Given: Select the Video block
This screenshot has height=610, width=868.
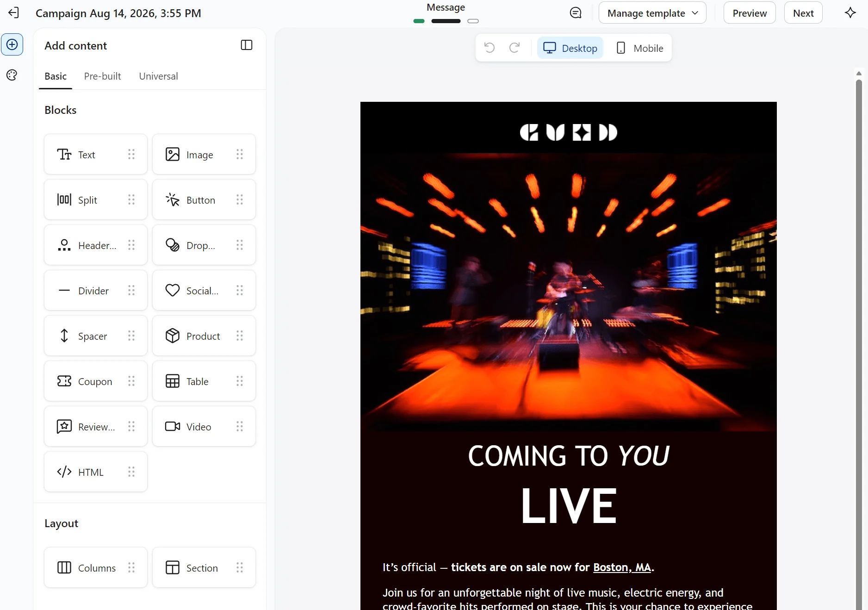Looking at the screenshot, I should [204, 427].
